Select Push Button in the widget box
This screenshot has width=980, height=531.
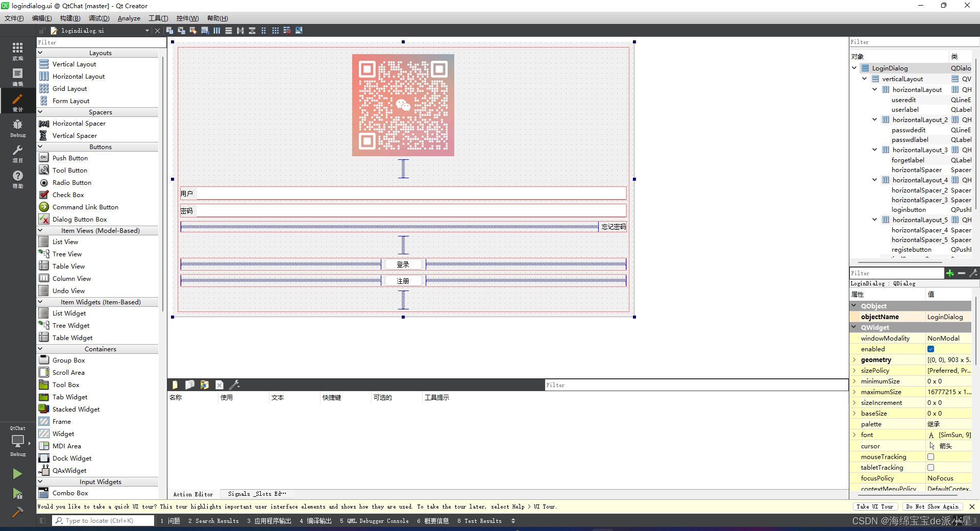tap(70, 158)
